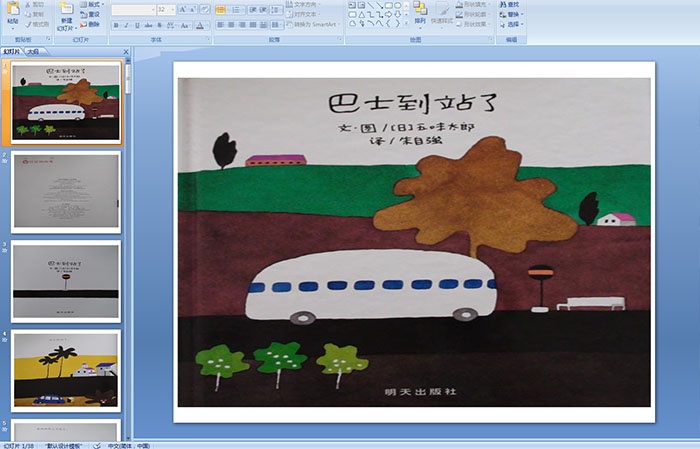This screenshot has height=449, width=700.
Task: Justify the paragraph text
Action: pyautogui.click(x=253, y=25)
